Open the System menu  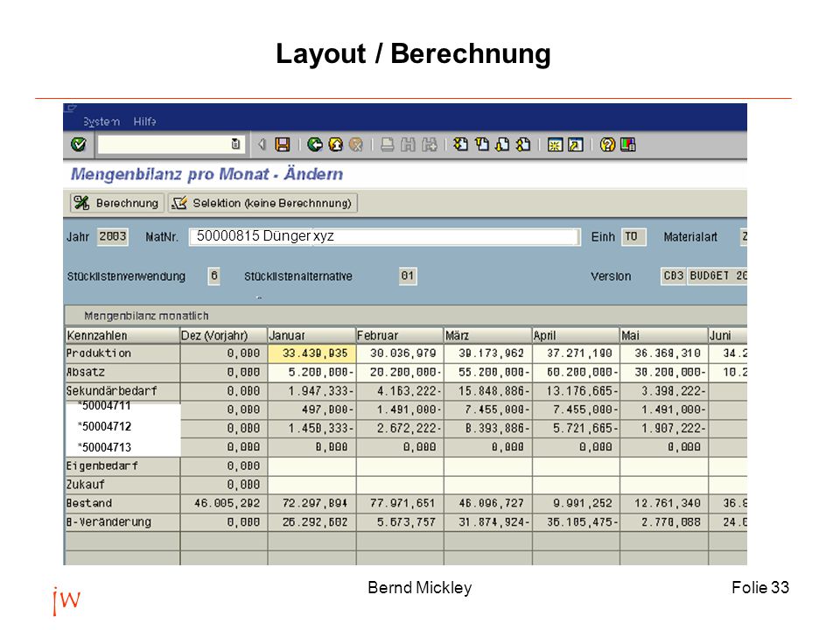point(101,122)
